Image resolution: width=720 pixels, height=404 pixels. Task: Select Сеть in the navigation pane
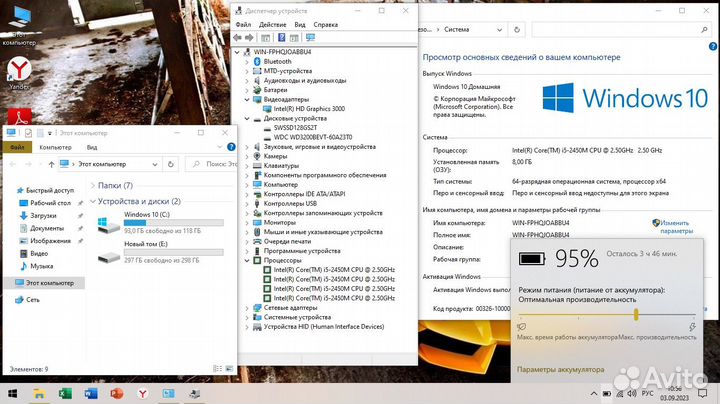click(x=33, y=300)
